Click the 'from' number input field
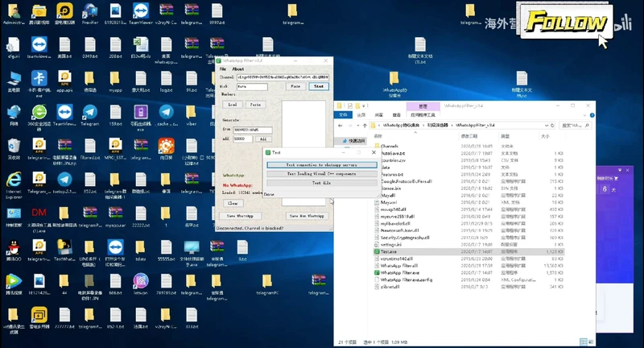 point(252,130)
